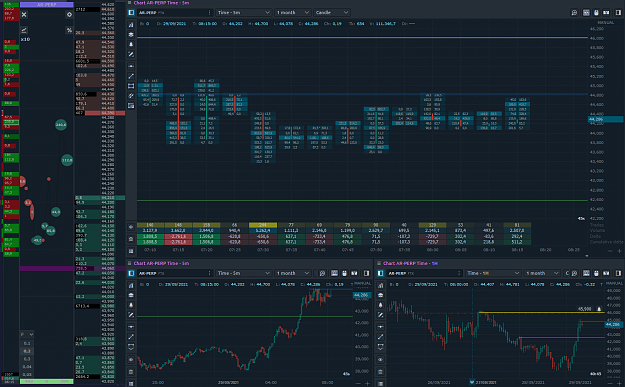Click AR-PERP purple header in order book panel
The image size is (625, 387).
coord(47,5)
